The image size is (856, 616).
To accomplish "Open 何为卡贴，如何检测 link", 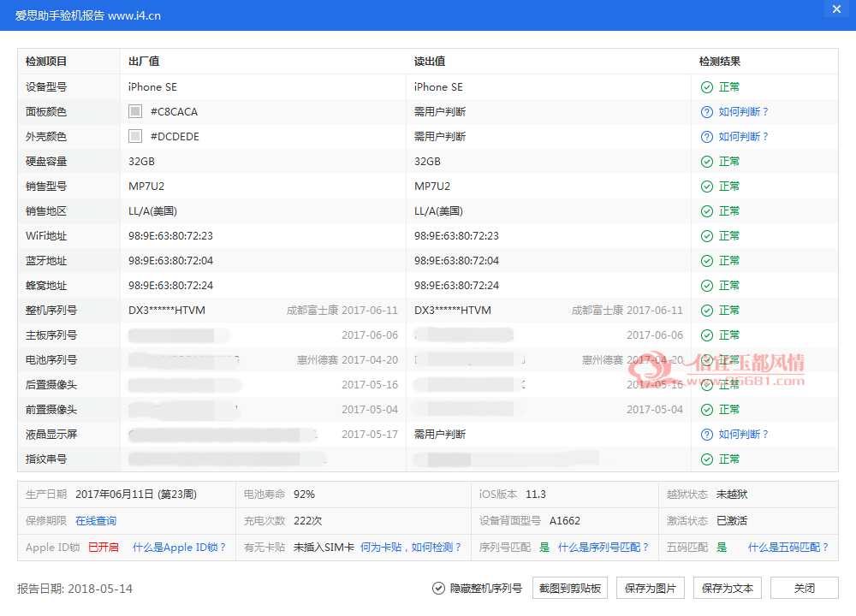I will 411,548.
